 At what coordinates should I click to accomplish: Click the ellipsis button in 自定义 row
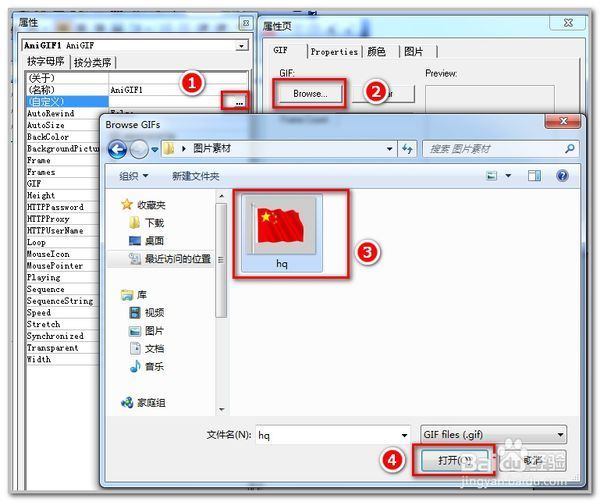[239, 102]
